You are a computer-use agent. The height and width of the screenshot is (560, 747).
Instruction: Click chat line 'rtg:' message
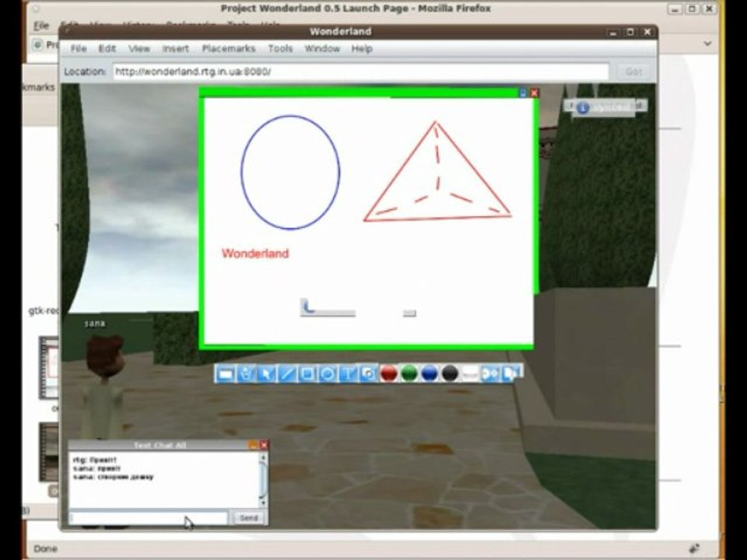click(95, 460)
